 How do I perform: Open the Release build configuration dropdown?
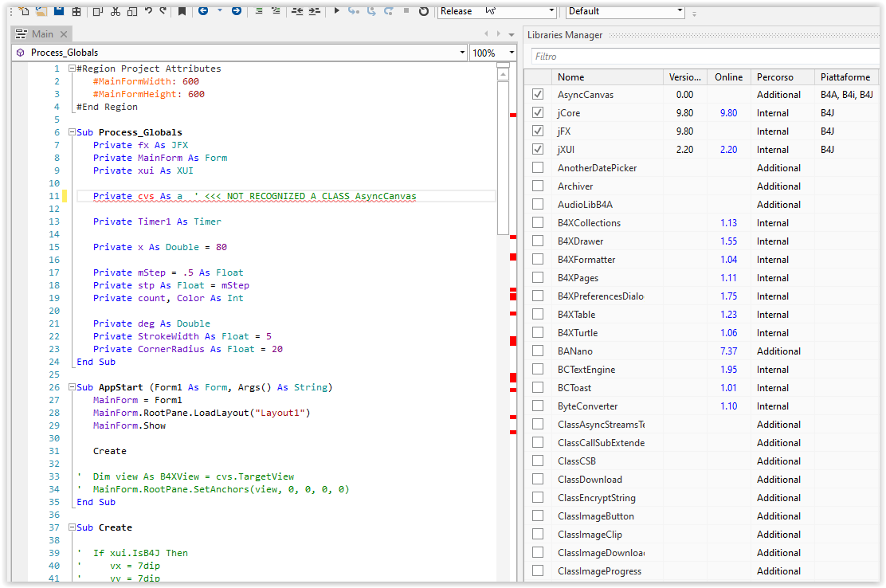click(x=551, y=11)
